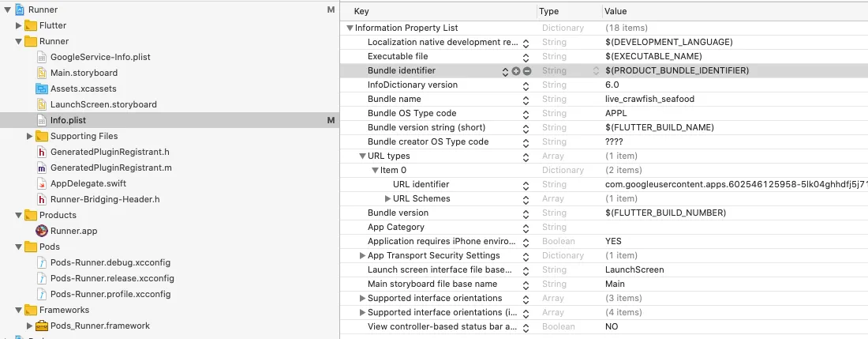This screenshot has width=868, height=339.
Task: Expand the Flutter folder
Action: tap(19, 25)
